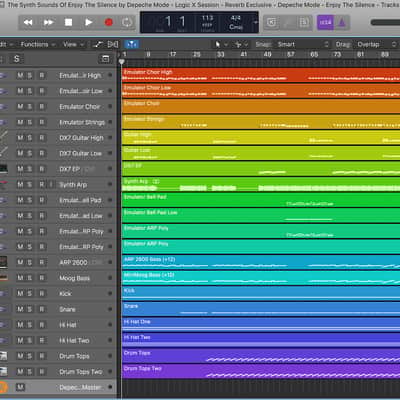This screenshot has height=400, width=400.
Task: Click the 4/4 time signature display
Action: point(236,18)
